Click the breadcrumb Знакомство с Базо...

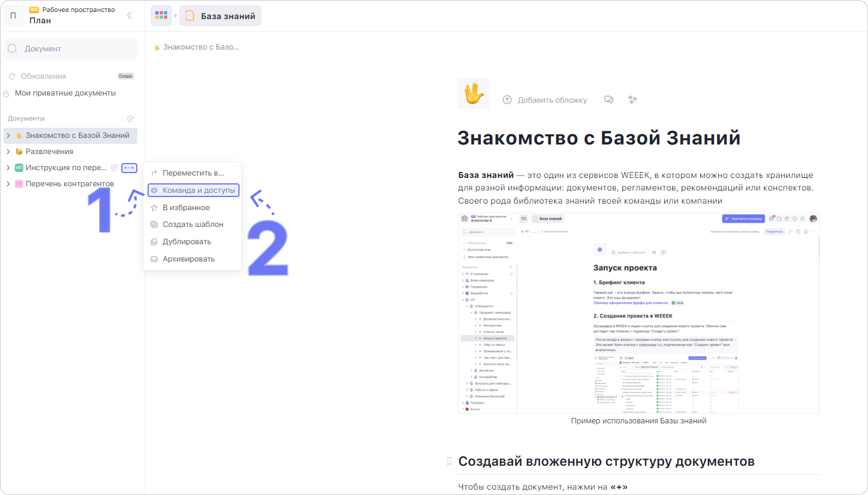click(x=197, y=47)
